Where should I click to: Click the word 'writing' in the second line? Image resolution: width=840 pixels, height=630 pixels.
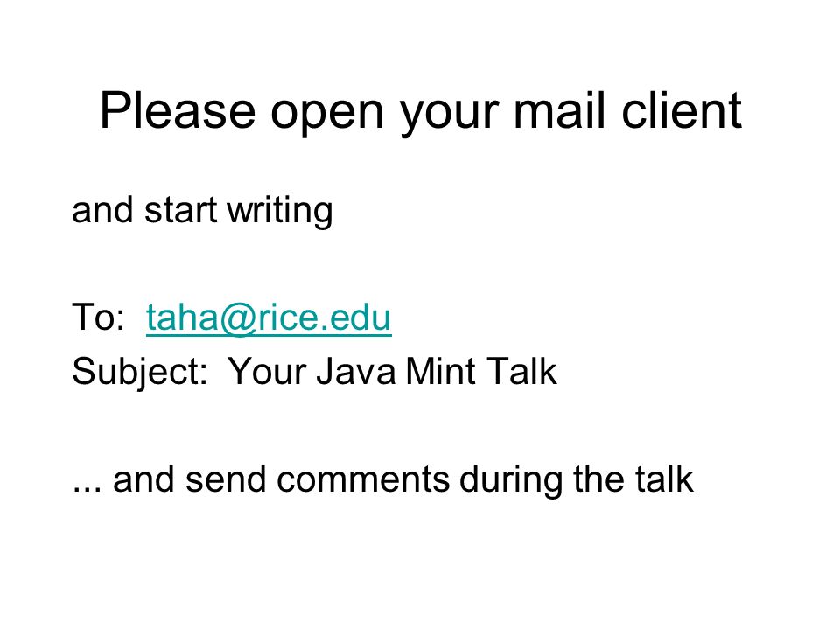(280, 212)
